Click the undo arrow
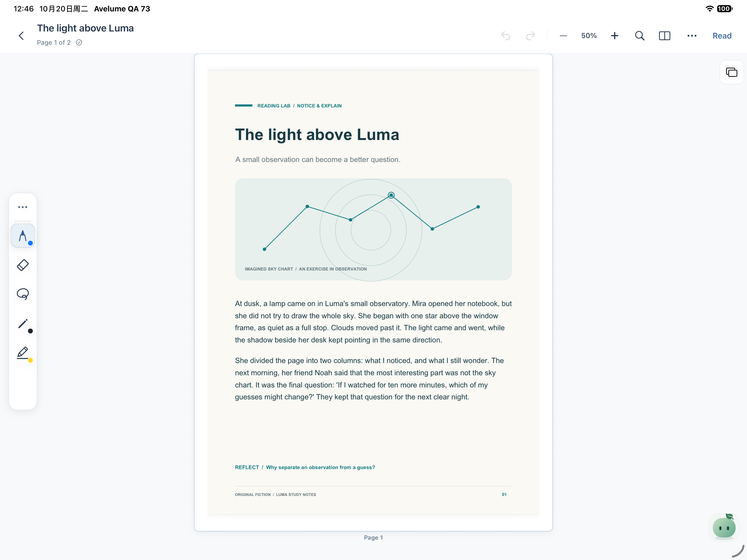 [505, 36]
